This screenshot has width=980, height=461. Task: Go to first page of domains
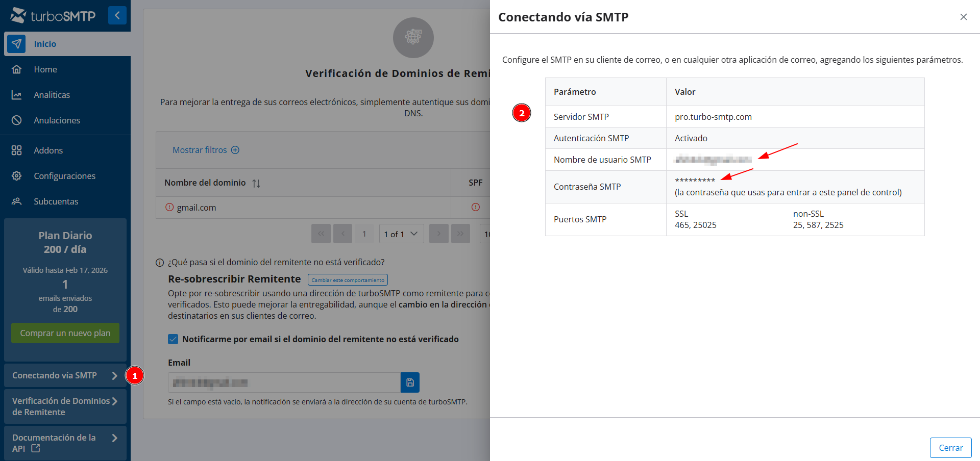click(321, 234)
